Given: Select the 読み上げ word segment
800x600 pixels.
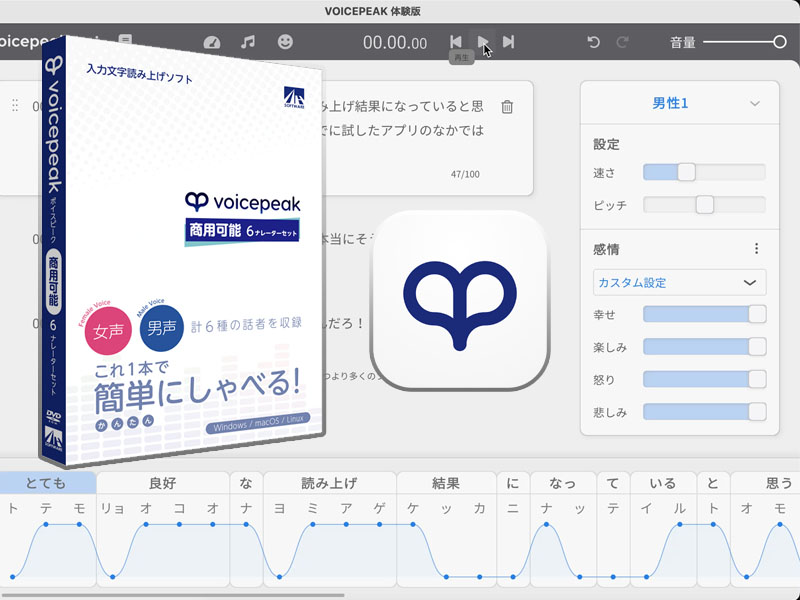Looking at the screenshot, I should [330, 483].
